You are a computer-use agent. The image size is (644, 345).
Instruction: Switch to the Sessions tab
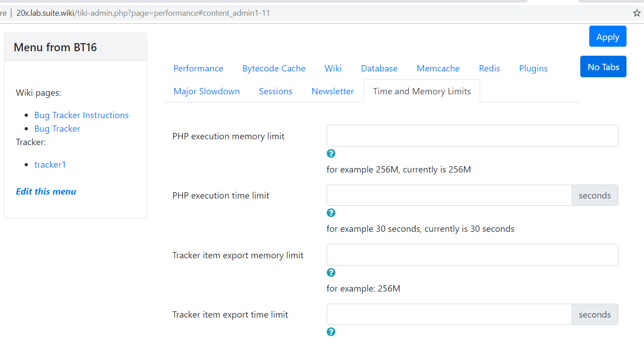pos(276,91)
